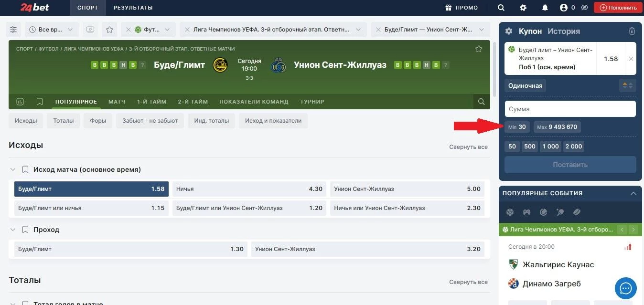Screen dimensions: 644x305
Task: Click Свернуть все next to Тоталы
Action: coord(468,282)
